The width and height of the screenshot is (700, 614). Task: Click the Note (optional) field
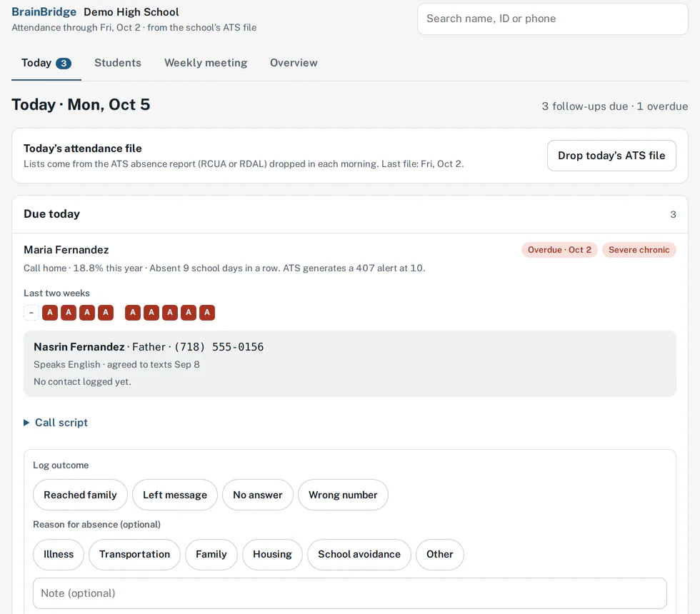pyautogui.click(x=349, y=593)
